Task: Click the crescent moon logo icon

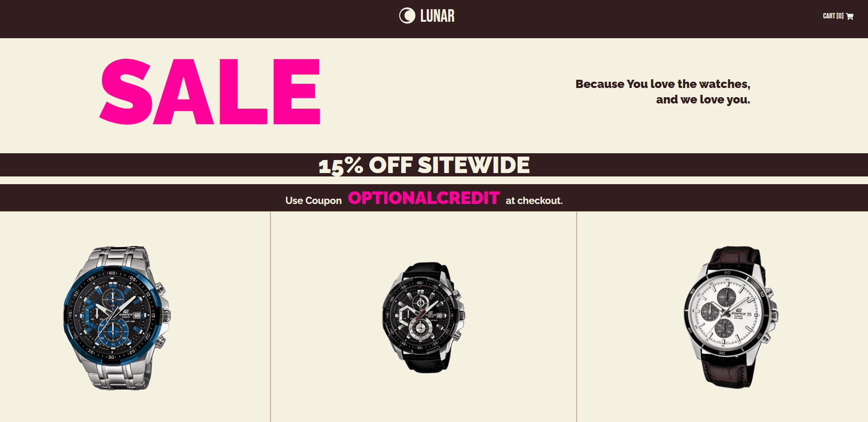Action: 407,16
